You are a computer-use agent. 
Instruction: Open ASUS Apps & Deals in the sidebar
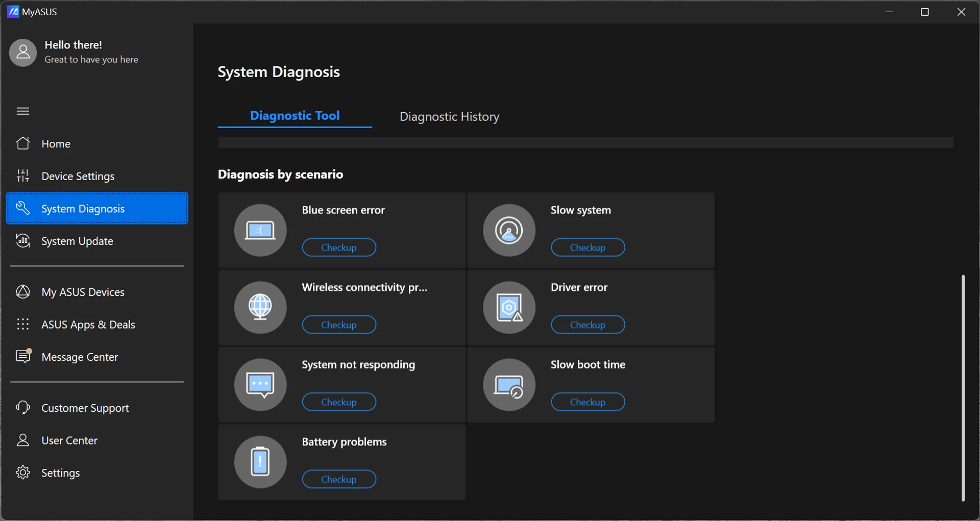97,325
